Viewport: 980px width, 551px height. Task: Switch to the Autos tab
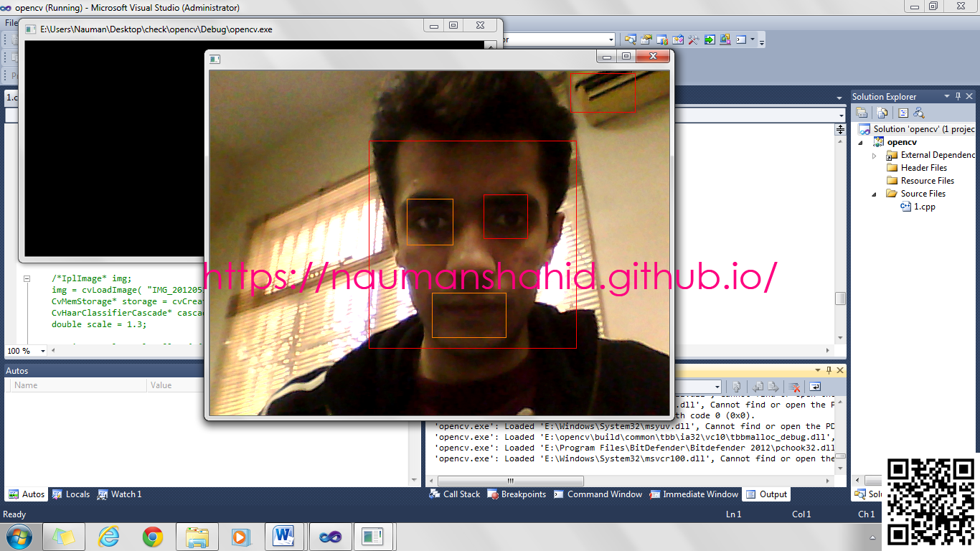coord(27,494)
